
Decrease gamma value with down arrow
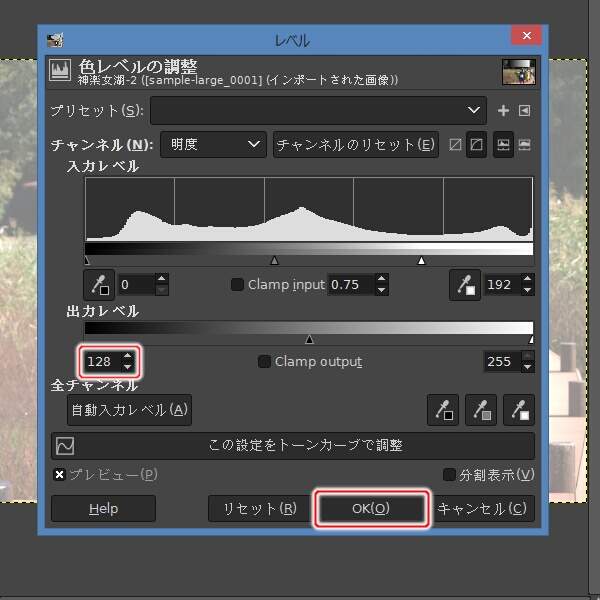[381, 290]
